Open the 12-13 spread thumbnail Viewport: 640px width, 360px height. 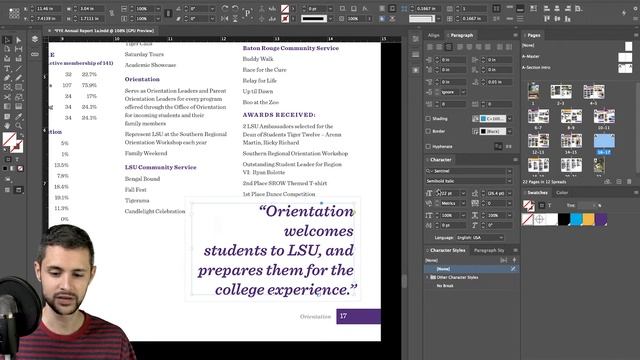[x=538, y=141]
